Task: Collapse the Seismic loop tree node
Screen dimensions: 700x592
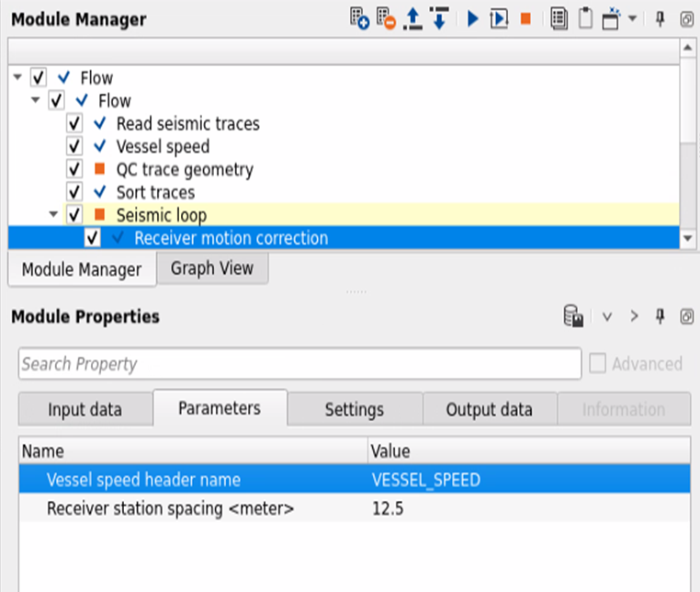Action: point(53,215)
